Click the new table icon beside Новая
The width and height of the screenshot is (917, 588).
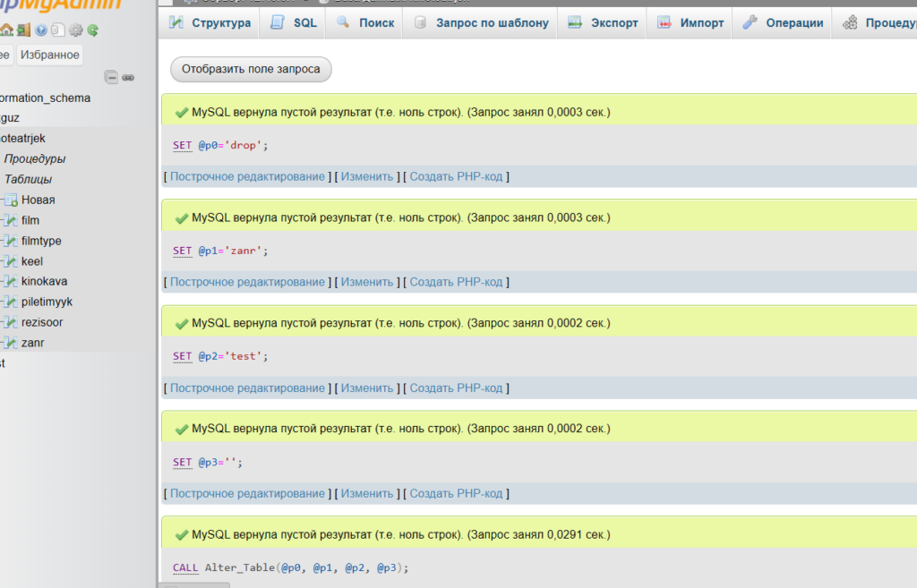click(11, 200)
